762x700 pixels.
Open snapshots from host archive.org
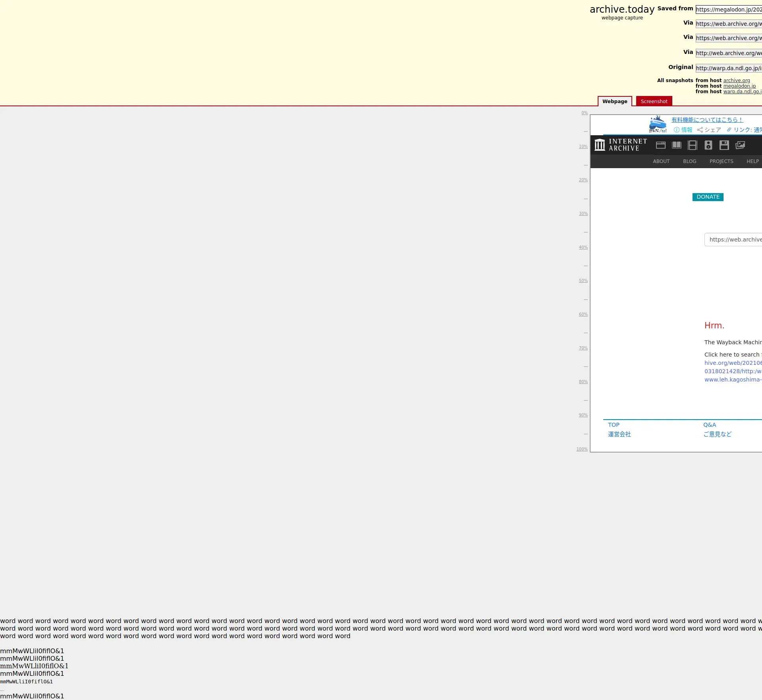736,81
